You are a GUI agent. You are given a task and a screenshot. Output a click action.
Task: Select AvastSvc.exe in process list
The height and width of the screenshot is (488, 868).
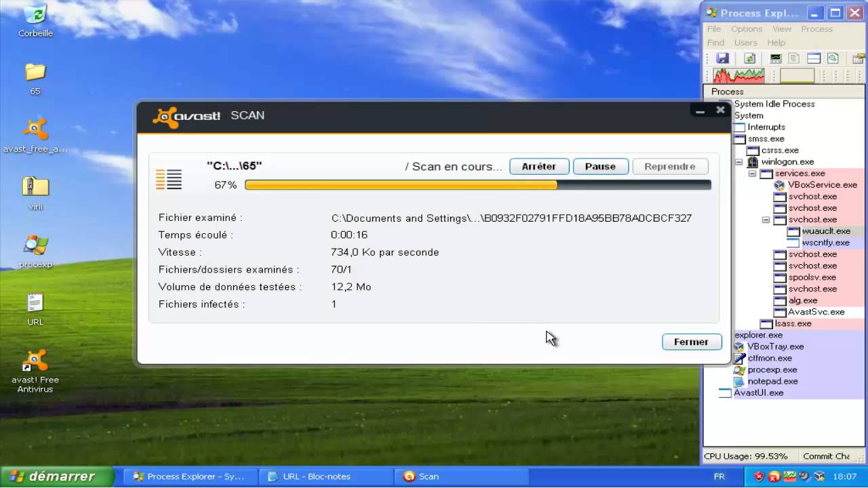[816, 312]
